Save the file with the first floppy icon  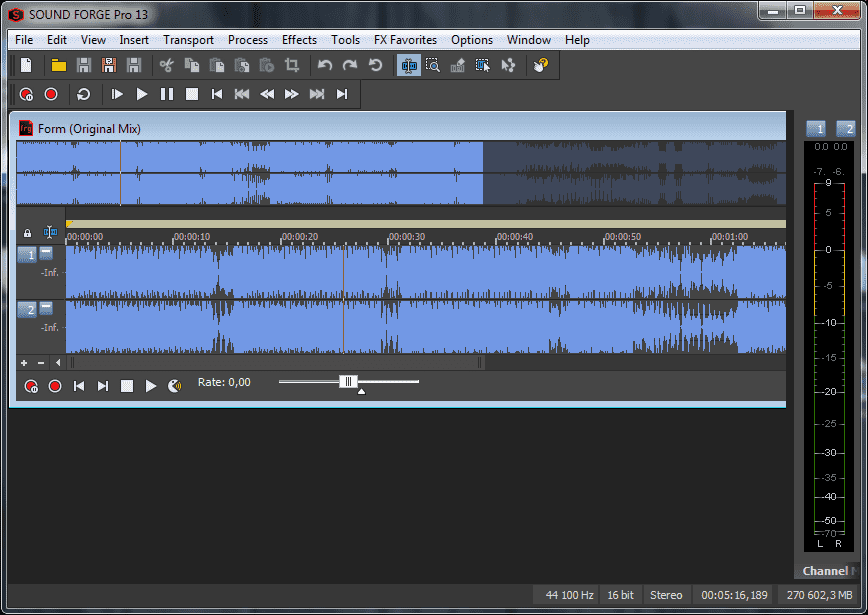(84, 65)
